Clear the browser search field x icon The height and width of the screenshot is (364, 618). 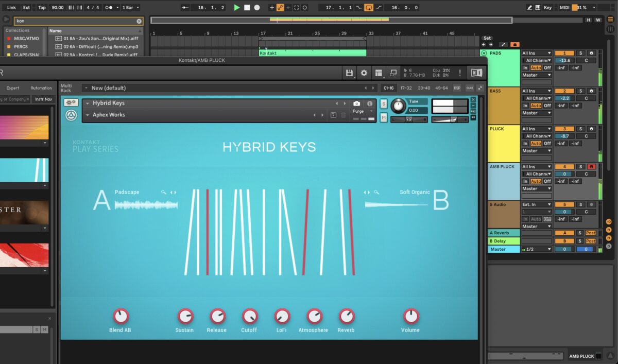[x=139, y=21]
